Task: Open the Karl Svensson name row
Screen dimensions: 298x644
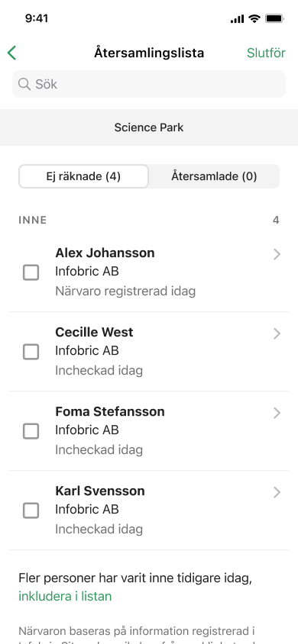Action: coord(149,510)
